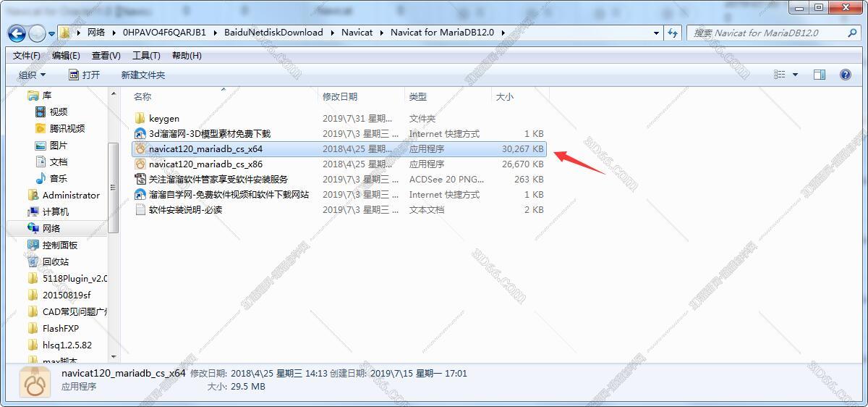Click the 文本文档 type cell
Screen dimensions: 868x407
tap(427, 209)
